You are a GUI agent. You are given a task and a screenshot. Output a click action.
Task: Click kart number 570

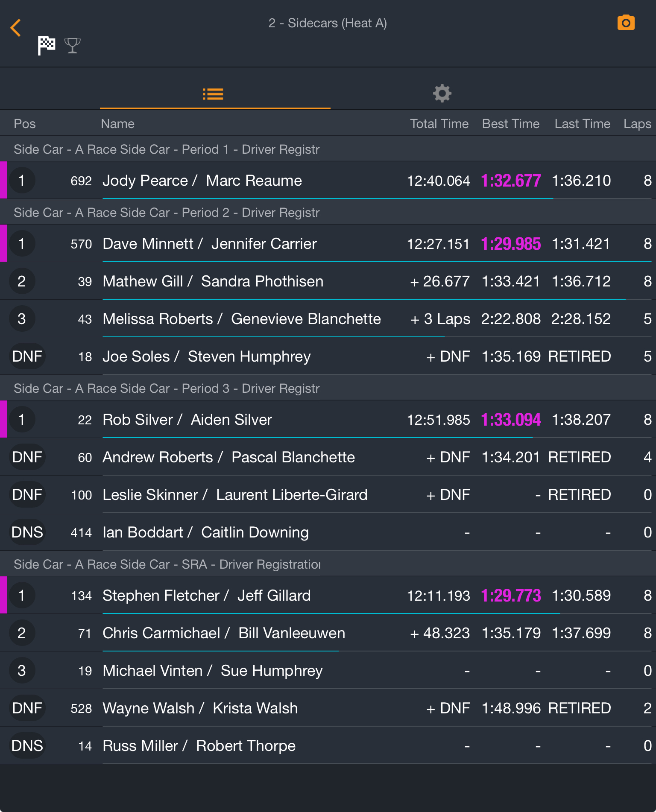[x=81, y=244]
